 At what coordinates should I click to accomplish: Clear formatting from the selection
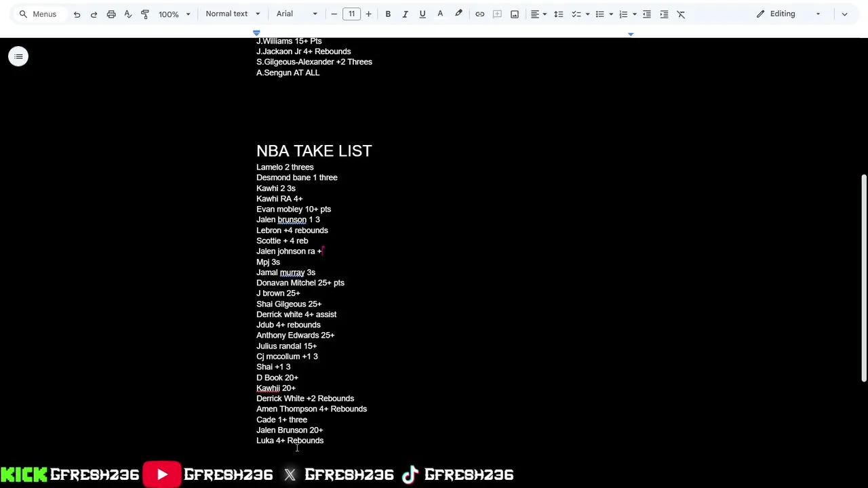(x=681, y=14)
